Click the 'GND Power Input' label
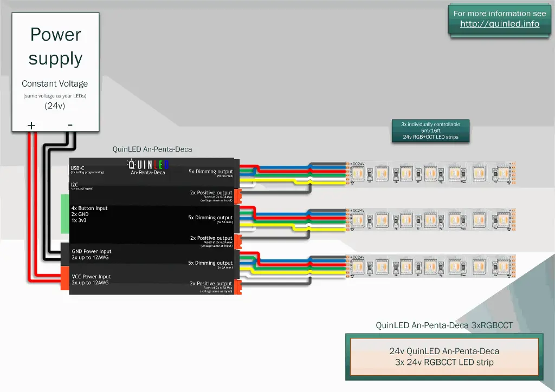Screen dimensions: 555x392 [x=91, y=251]
